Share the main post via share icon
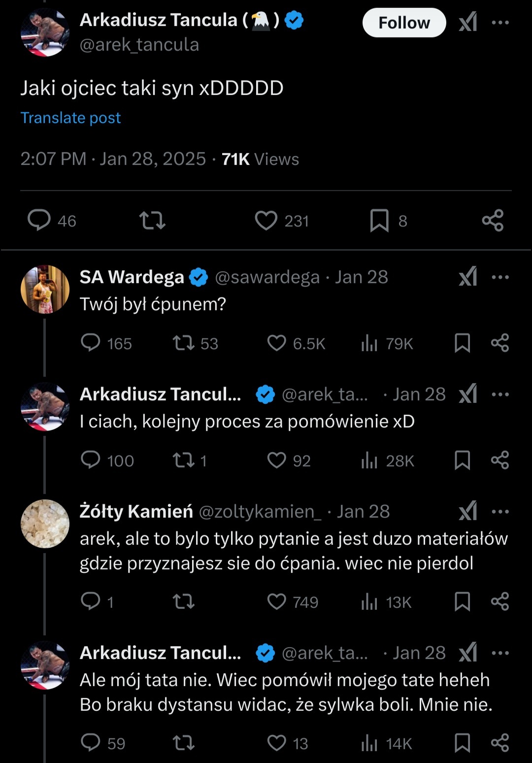 pyautogui.click(x=493, y=220)
